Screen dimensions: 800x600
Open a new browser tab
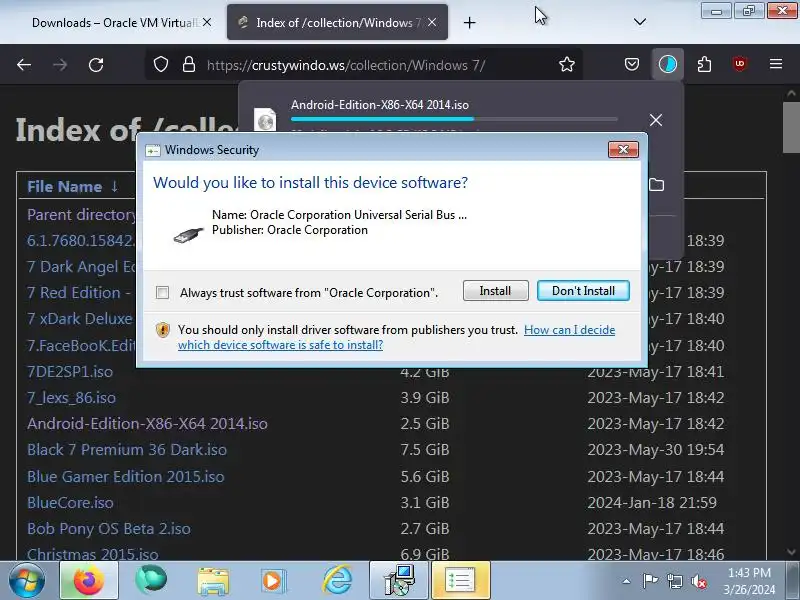coord(469,22)
